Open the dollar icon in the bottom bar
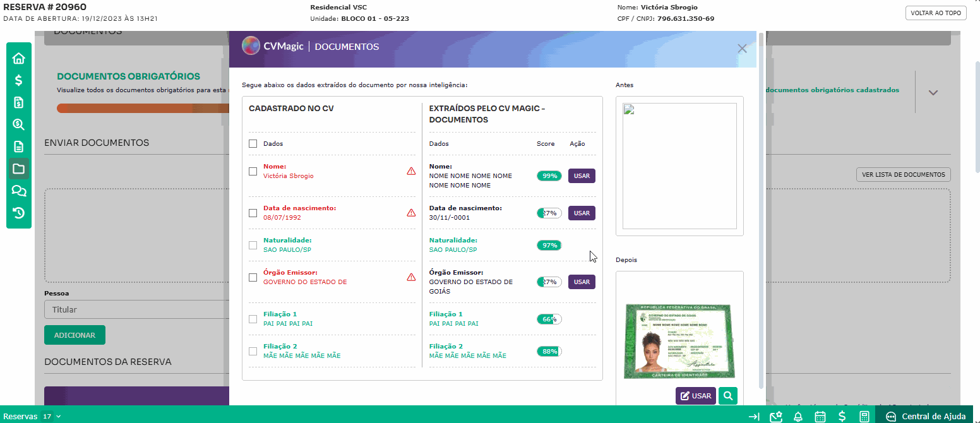 point(842,417)
